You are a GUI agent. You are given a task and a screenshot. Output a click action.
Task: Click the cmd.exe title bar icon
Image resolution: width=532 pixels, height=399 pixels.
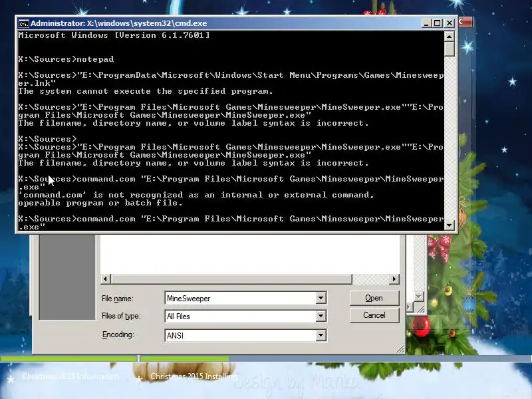(23, 24)
